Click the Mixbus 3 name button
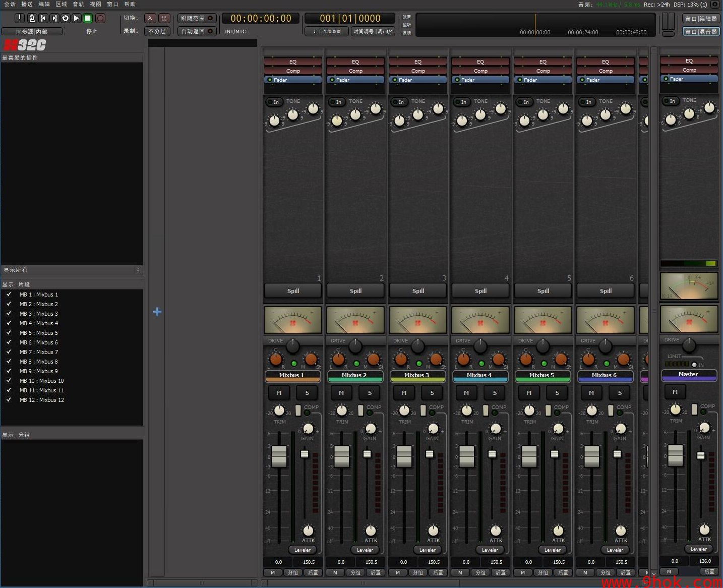The height and width of the screenshot is (588, 723). tap(418, 376)
